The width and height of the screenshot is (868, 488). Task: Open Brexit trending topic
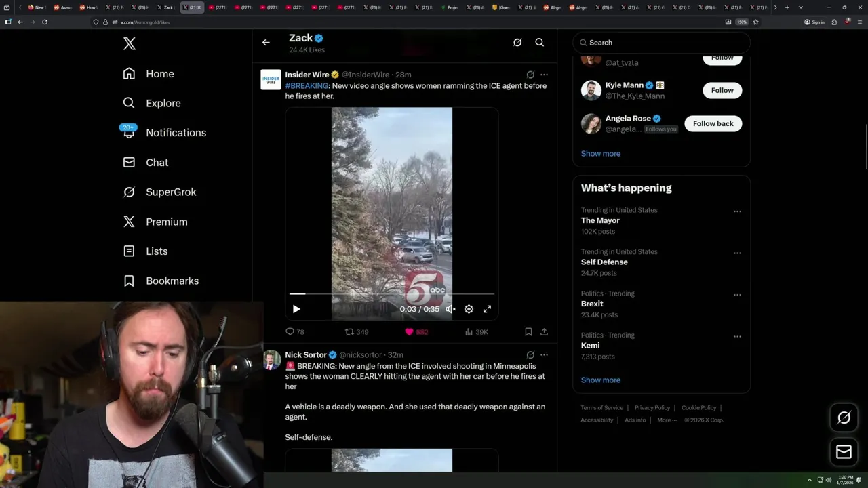click(592, 304)
